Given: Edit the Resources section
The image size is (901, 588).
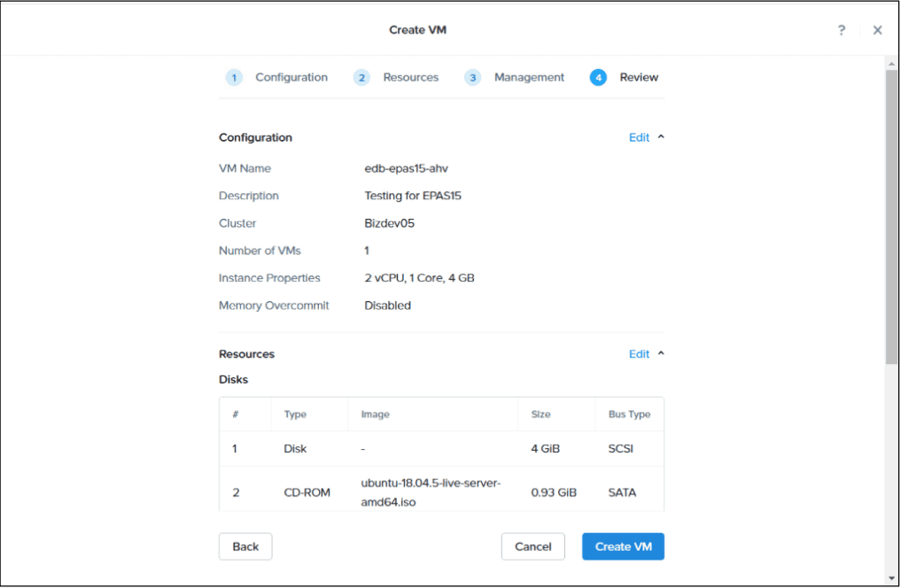Looking at the screenshot, I should click(639, 354).
